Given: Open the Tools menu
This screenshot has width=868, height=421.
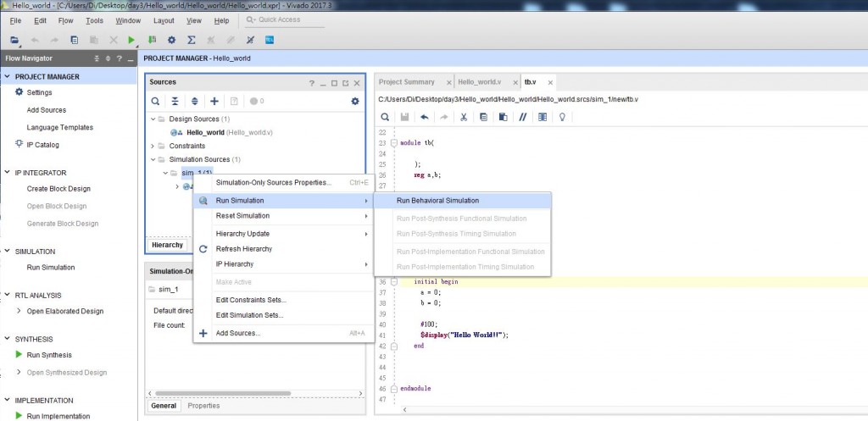Looking at the screenshot, I should point(94,20).
